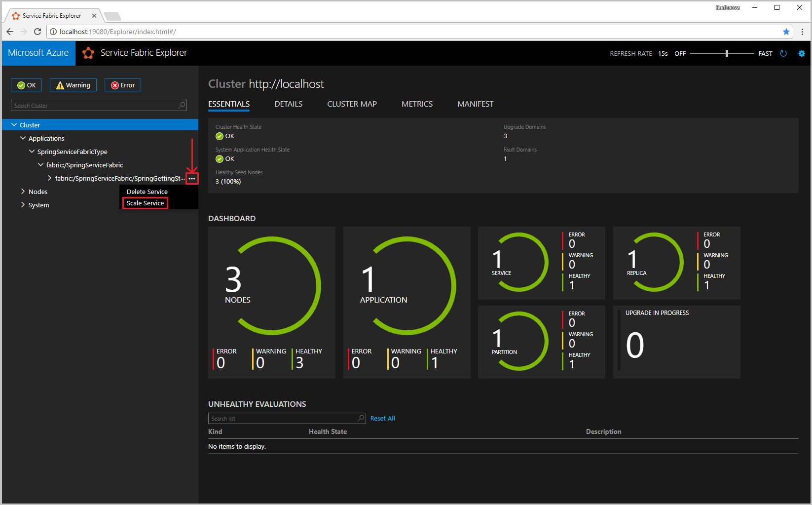Select Applications tree label
This screenshot has width=812, height=505.
46,138
